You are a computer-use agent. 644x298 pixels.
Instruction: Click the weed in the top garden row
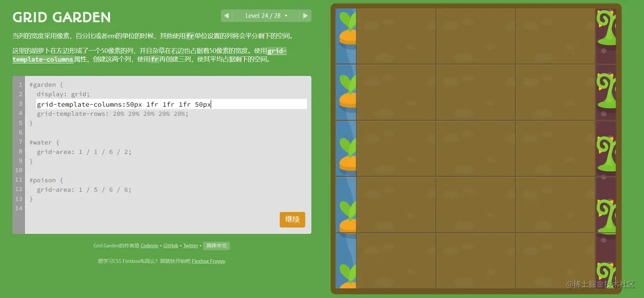click(x=606, y=28)
